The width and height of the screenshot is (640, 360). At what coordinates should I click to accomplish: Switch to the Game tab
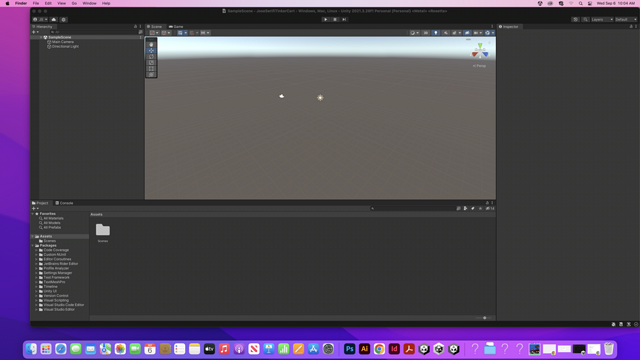(176, 27)
